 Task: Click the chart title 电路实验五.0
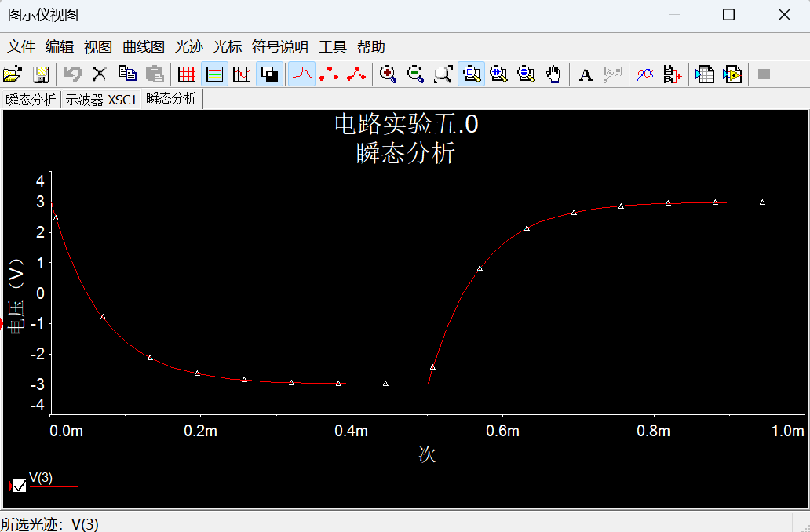tap(406, 125)
